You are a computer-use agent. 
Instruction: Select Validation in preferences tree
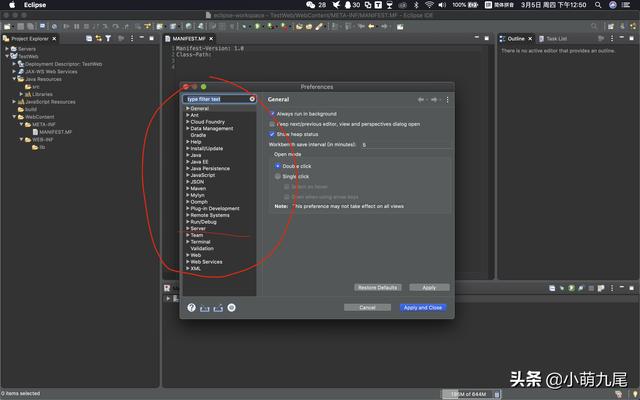(202, 248)
